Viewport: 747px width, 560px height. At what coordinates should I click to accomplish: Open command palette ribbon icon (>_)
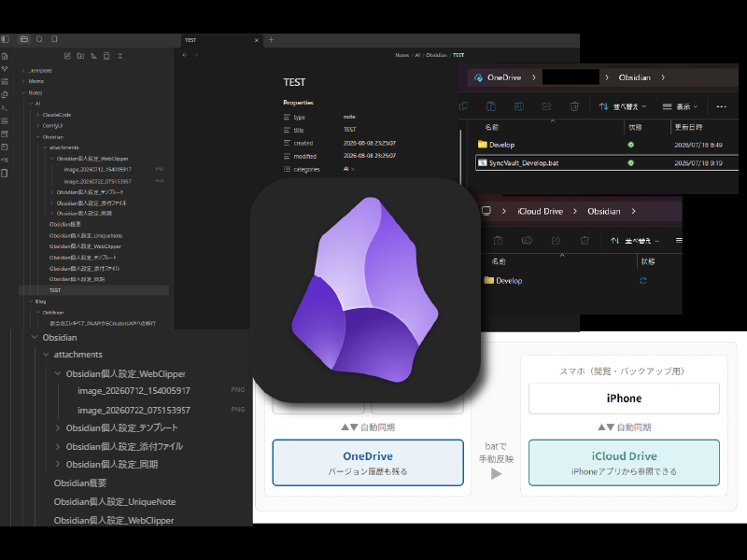[5, 107]
